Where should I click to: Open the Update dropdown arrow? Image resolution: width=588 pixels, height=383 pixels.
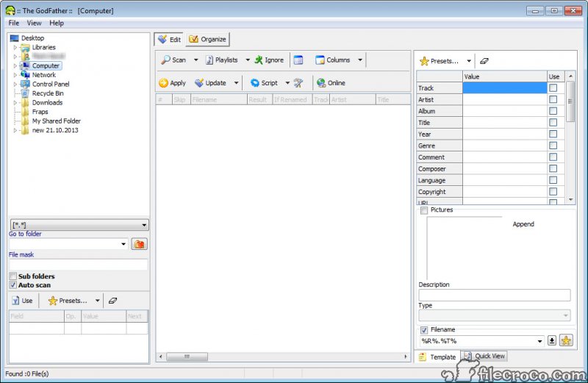tap(236, 83)
